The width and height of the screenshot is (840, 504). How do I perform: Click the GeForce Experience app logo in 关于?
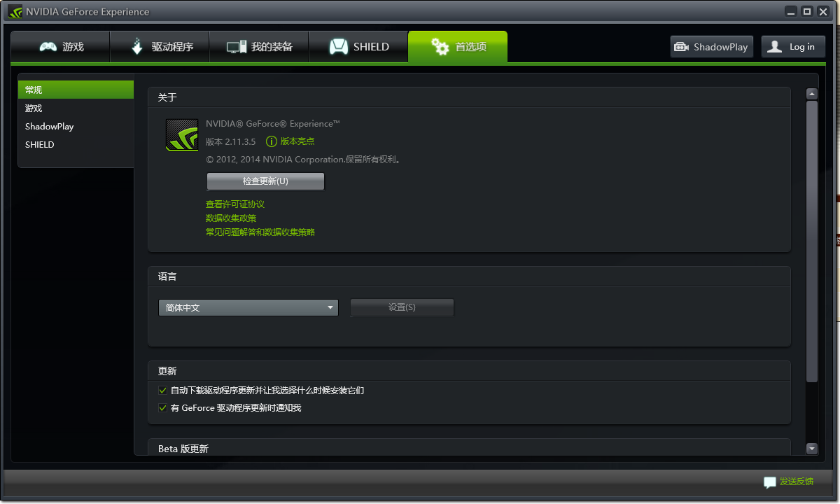(x=182, y=134)
